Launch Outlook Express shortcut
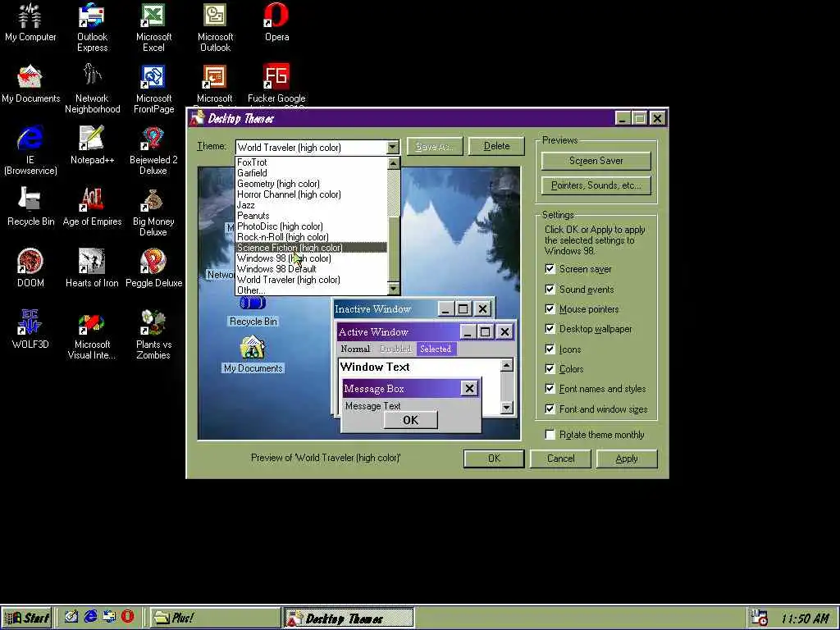 [x=92, y=27]
